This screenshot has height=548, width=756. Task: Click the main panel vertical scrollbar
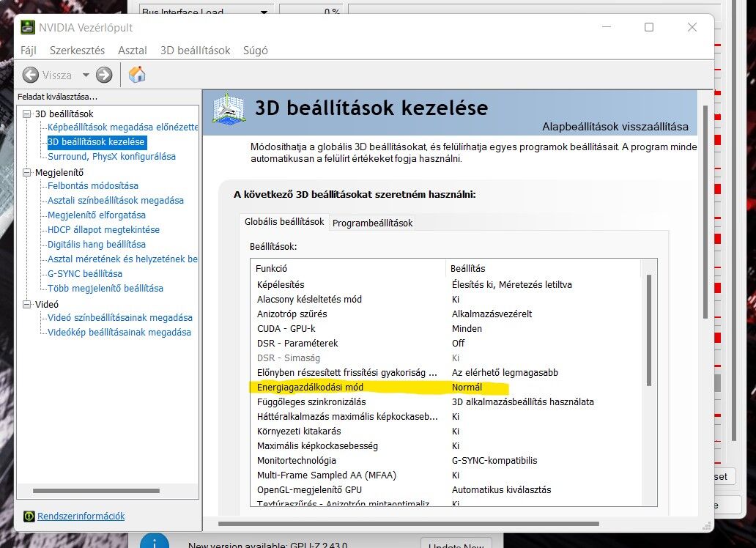coord(705,212)
